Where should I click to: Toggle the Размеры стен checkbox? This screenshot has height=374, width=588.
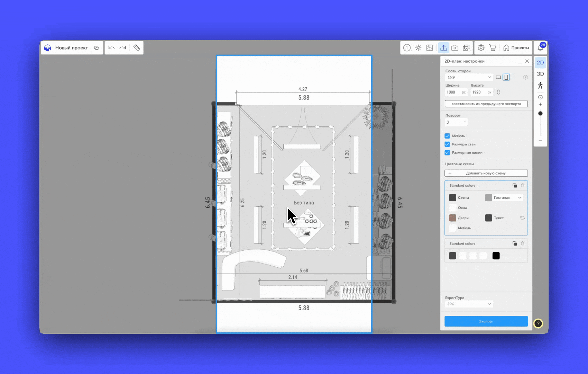coord(447,144)
